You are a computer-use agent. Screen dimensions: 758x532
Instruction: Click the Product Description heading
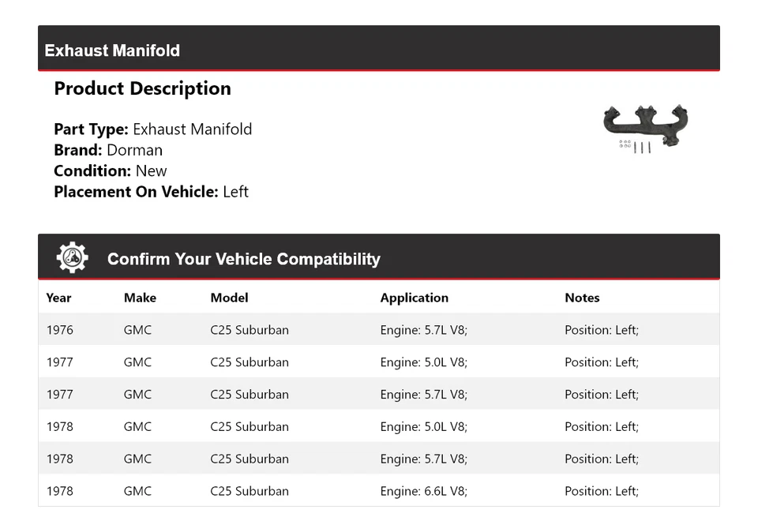pyautogui.click(x=142, y=88)
